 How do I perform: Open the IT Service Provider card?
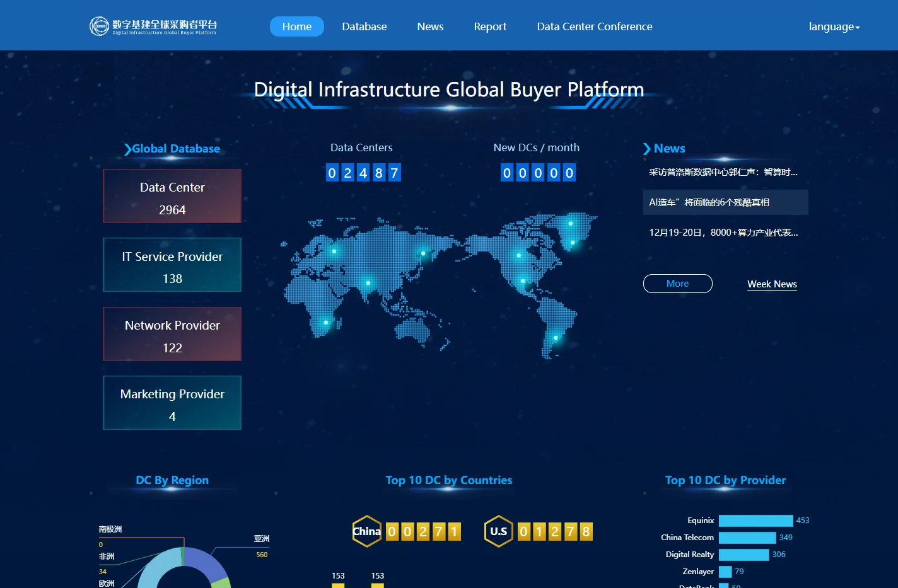(172, 265)
